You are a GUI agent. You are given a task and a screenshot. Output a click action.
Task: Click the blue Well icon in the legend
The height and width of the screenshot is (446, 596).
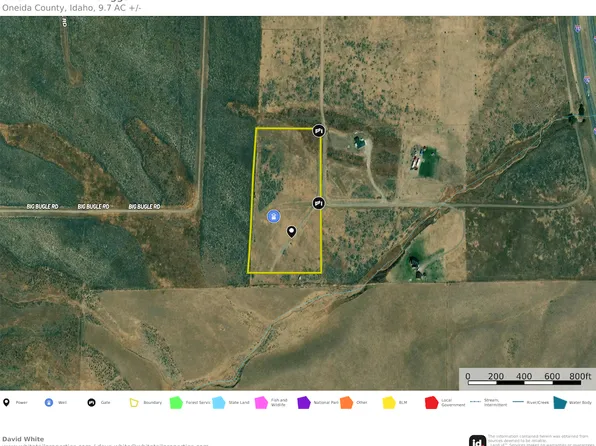[x=49, y=402]
